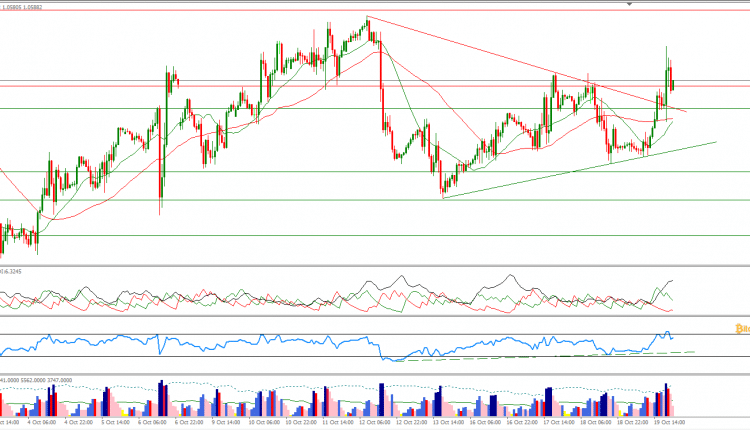
Task: Click the indicator value '6.3245' label
Action: 12,272
